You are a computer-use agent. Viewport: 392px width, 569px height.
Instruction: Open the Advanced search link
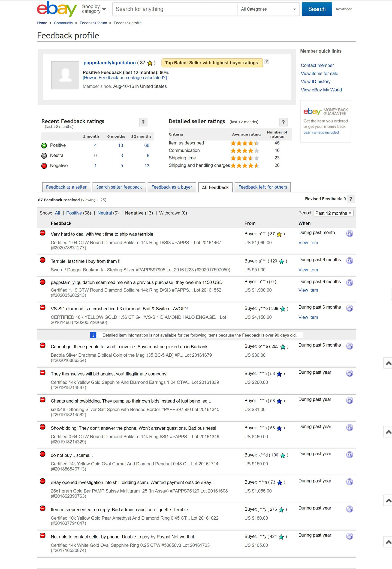(344, 9)
